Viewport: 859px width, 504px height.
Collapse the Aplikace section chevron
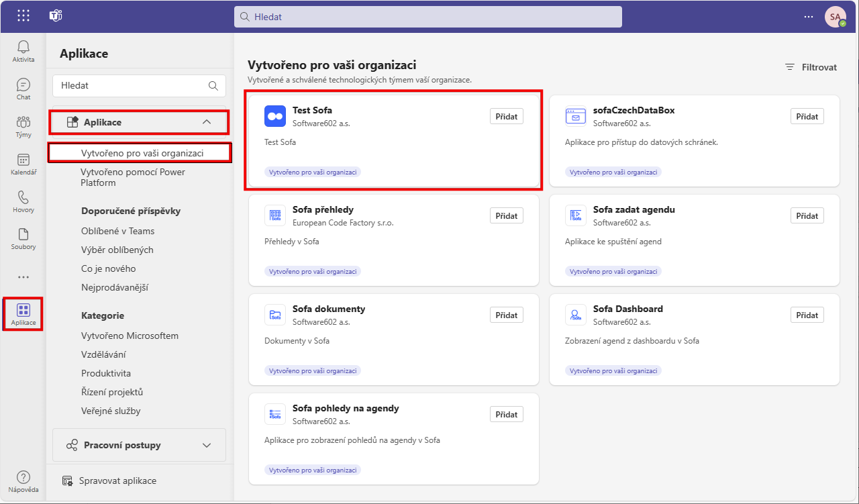(x=207, y=122)
